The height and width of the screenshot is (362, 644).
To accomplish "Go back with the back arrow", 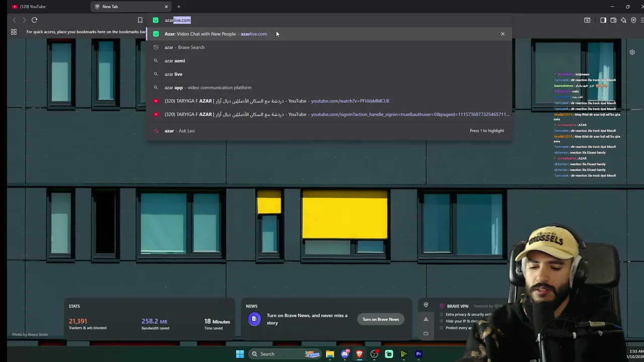I will [14, 20].
